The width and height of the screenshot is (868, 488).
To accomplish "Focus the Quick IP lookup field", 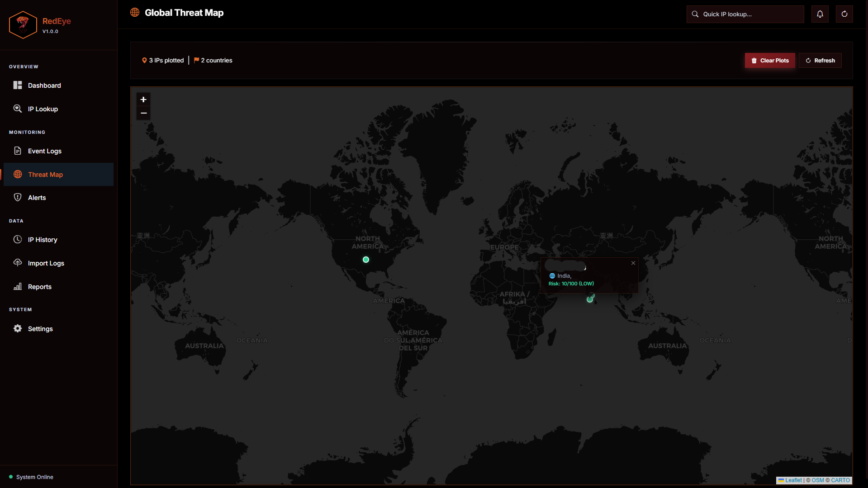I will tap(745, 14).
